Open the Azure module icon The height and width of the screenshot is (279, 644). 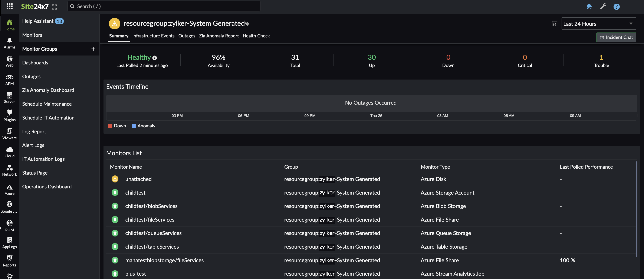click(10, 190)
